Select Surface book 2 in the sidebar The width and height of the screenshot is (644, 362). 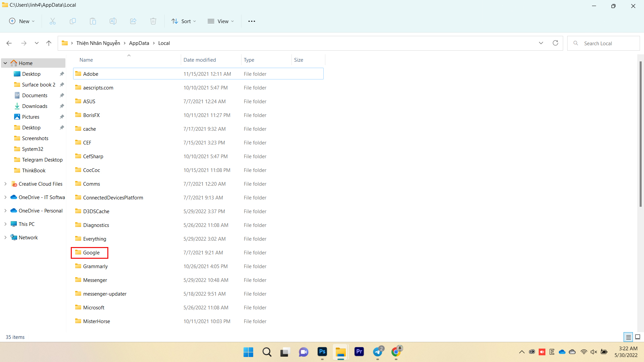click(x=39, y=85)
